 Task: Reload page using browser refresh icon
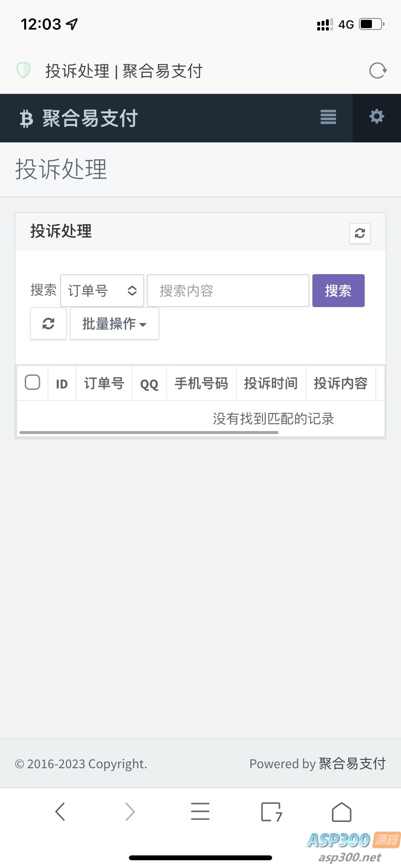(377, 71)
